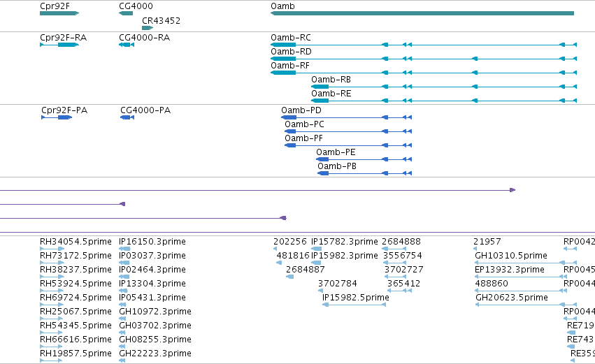Select the CG4000 gene label
This screenshot has width=595, height=364.
click(x=136, y=6)
